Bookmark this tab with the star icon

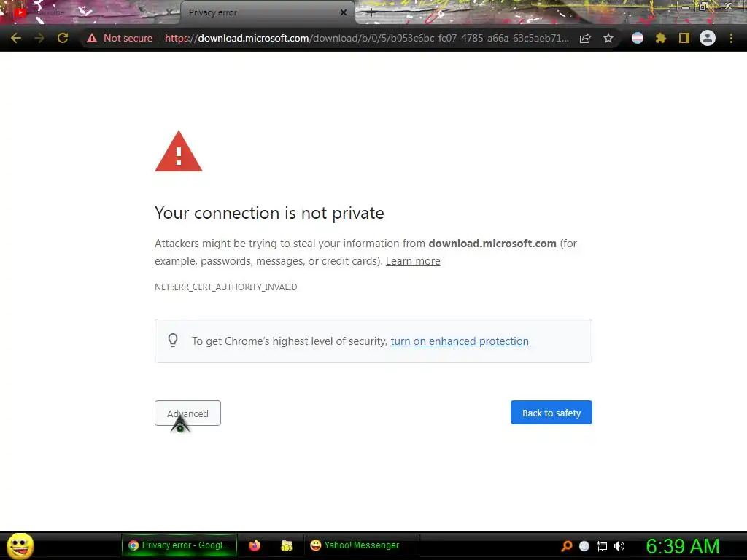608,38
